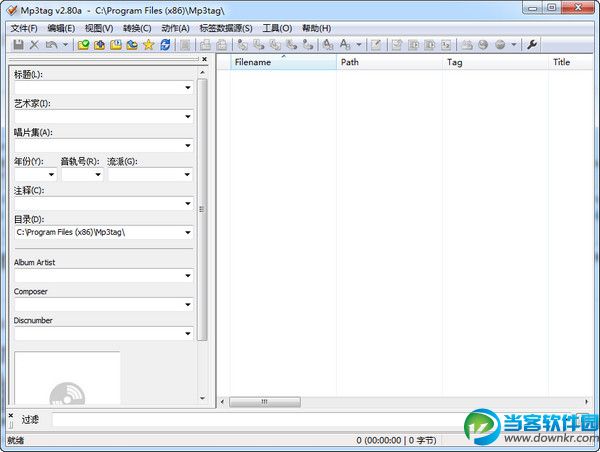This screenshot has height=452, width=600.
Task: Click the Undo arrow icon
Action: pos(51,45)
